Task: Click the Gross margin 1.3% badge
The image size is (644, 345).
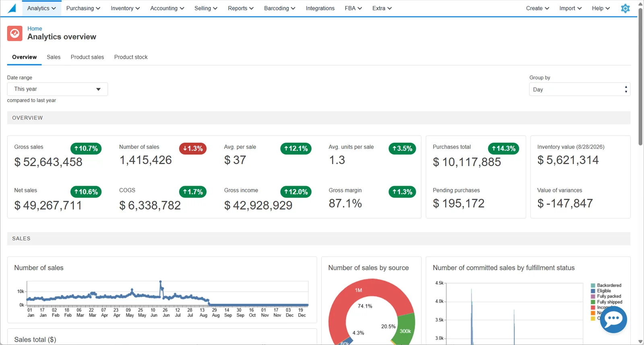Action: (x=402, y=192)
